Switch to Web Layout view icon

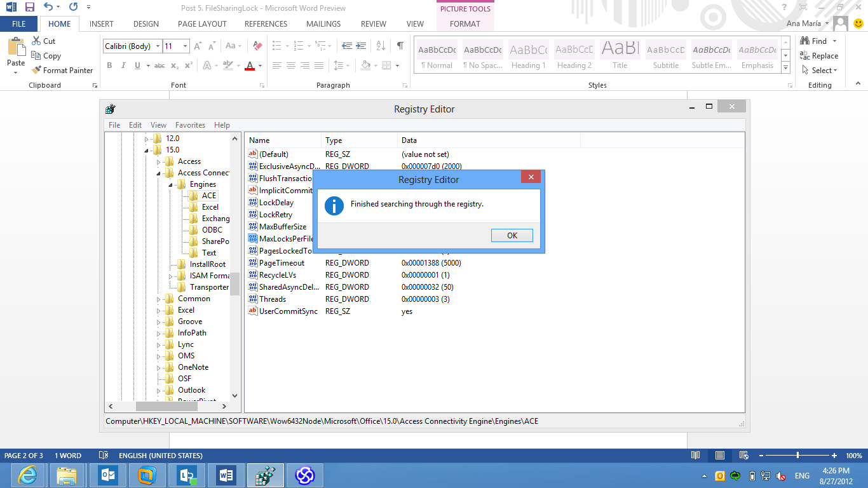pyautogui.click(x=743, y=456)
